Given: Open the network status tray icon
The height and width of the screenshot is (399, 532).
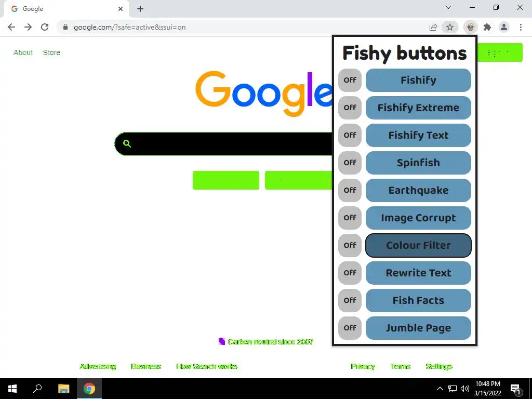Looking at the screenshot, I should coord(453,389).
